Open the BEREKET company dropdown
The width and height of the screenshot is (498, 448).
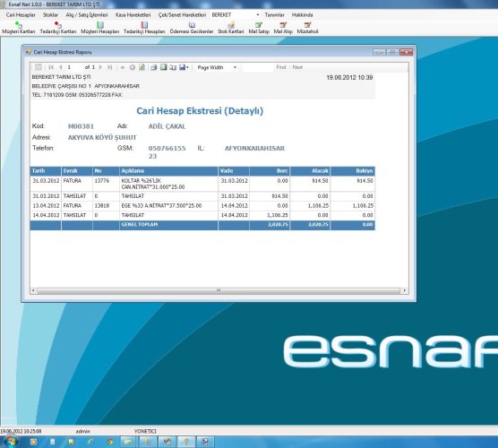(x=258, y=15)
